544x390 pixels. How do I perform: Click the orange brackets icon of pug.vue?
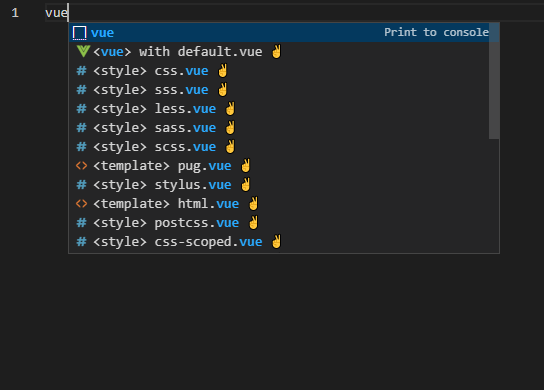click(82, 166)
